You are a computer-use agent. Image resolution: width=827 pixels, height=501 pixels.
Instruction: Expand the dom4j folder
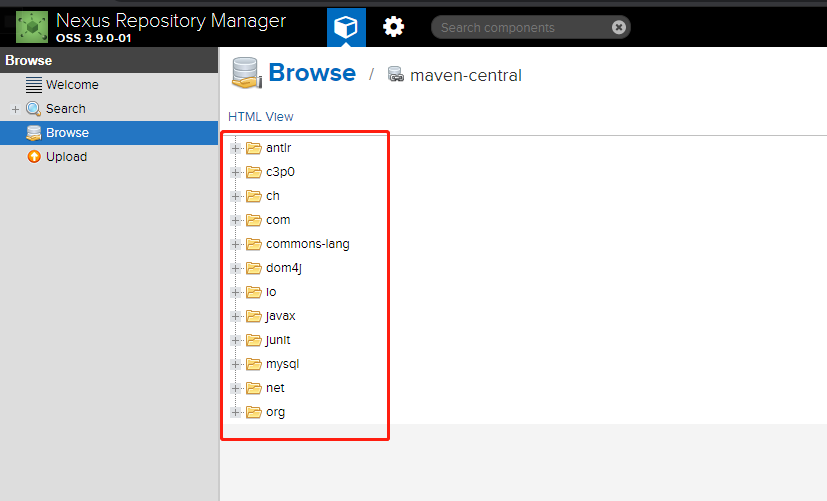[236, 268]
